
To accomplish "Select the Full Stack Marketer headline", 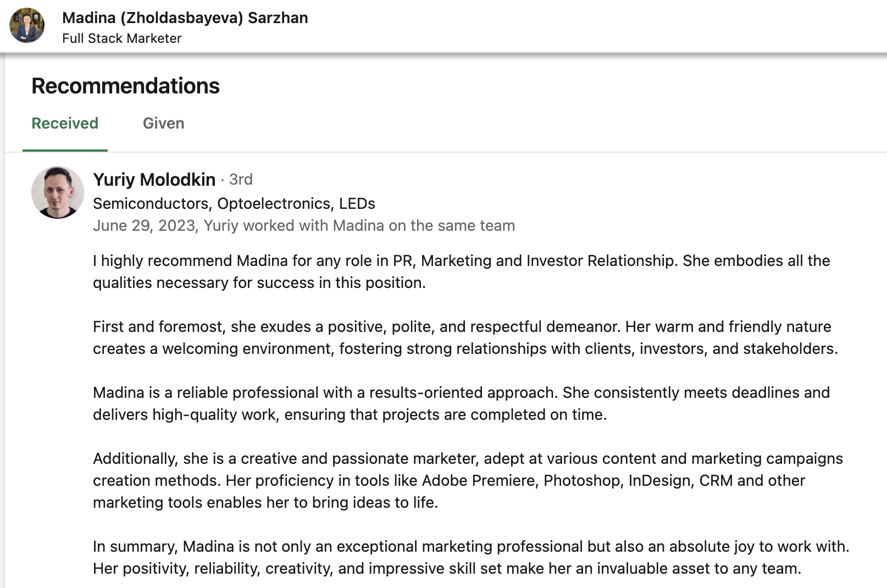I will [x=122, y=38].
